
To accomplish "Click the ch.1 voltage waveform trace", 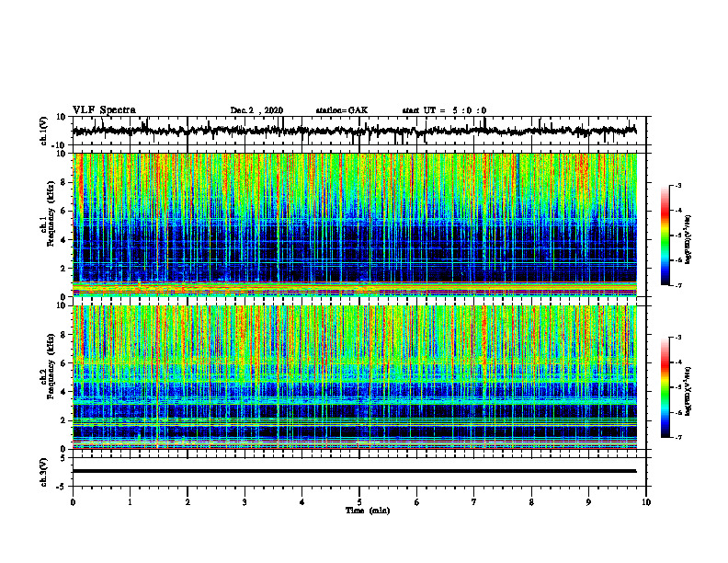I will tap(354, 131).
